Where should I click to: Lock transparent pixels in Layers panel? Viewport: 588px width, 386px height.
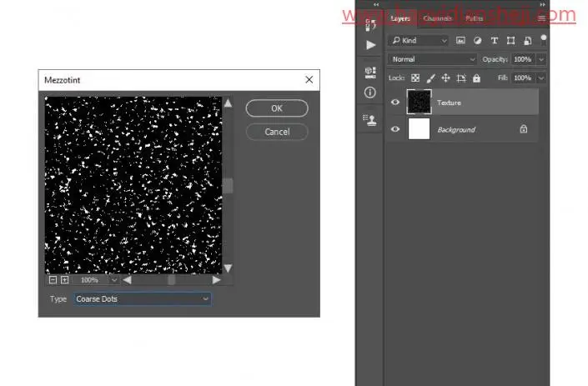pyautogui.click(x=415, y=78)
